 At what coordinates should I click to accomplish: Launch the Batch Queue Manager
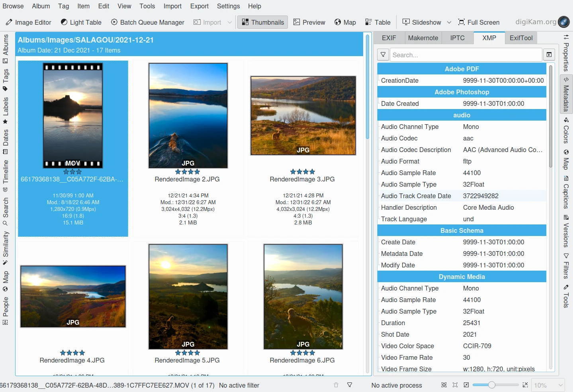coord(147,22)
